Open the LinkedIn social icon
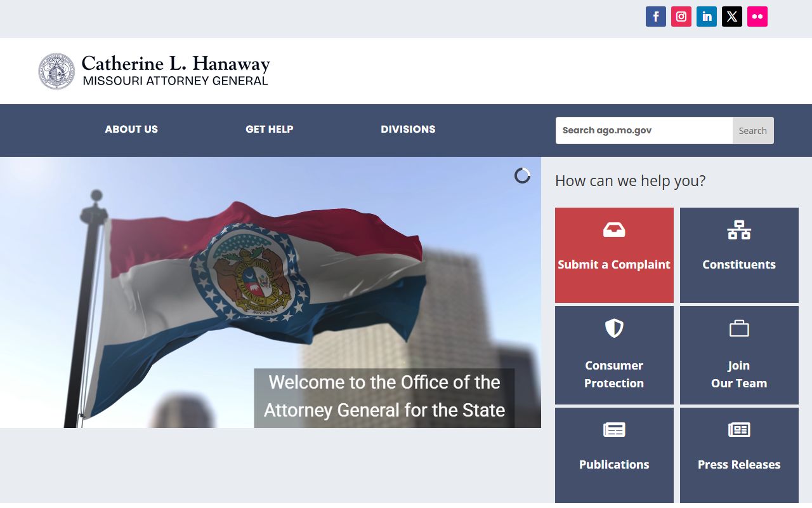Image resolution: width=812 pixels, height=508 pixels. pos(707,17)
